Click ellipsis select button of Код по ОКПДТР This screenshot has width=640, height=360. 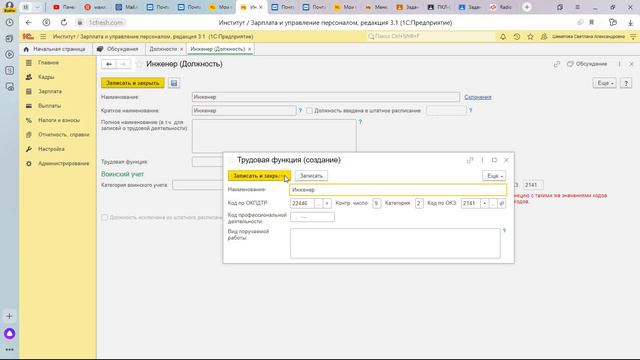tap(318, 203)
